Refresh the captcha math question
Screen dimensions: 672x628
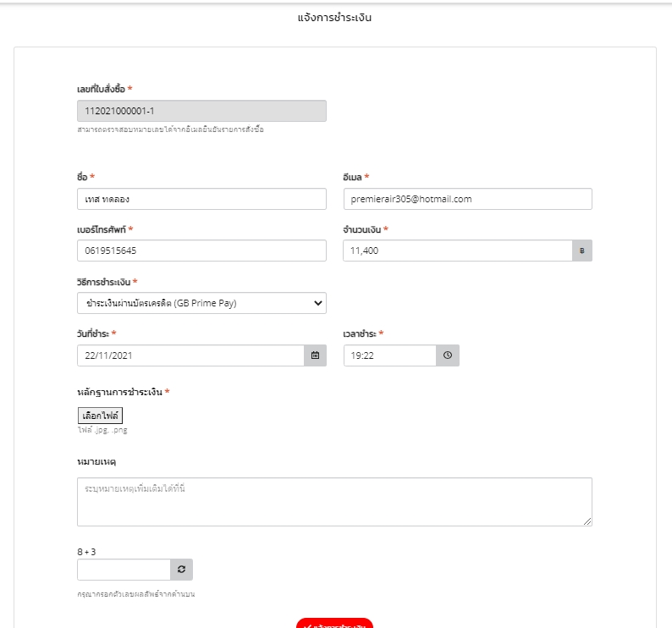(181, 570)
